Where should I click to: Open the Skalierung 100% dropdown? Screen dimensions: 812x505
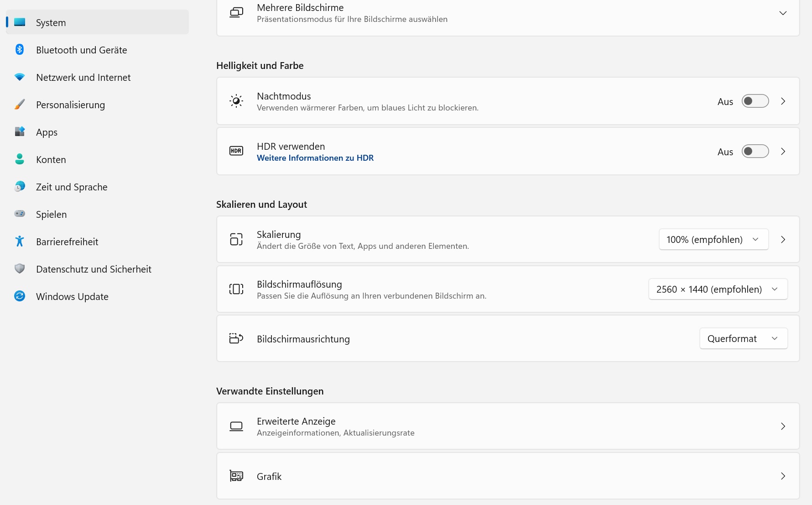[x=713, y=240]
